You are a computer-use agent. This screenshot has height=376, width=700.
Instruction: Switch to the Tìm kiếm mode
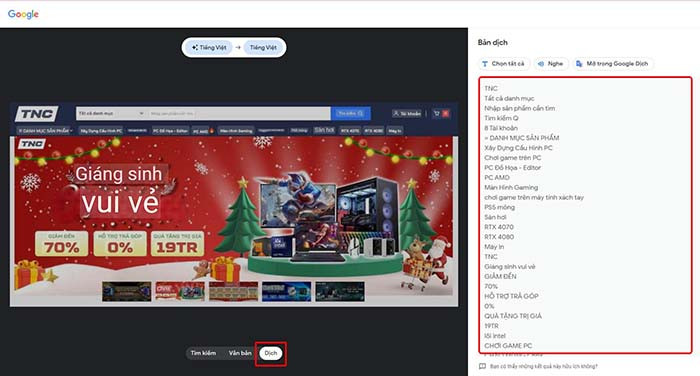point(203,353)
